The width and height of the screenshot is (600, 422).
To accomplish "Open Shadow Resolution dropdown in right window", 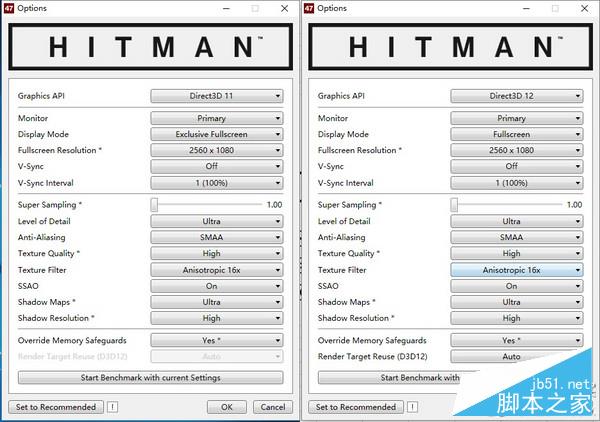I will (517, 318).
